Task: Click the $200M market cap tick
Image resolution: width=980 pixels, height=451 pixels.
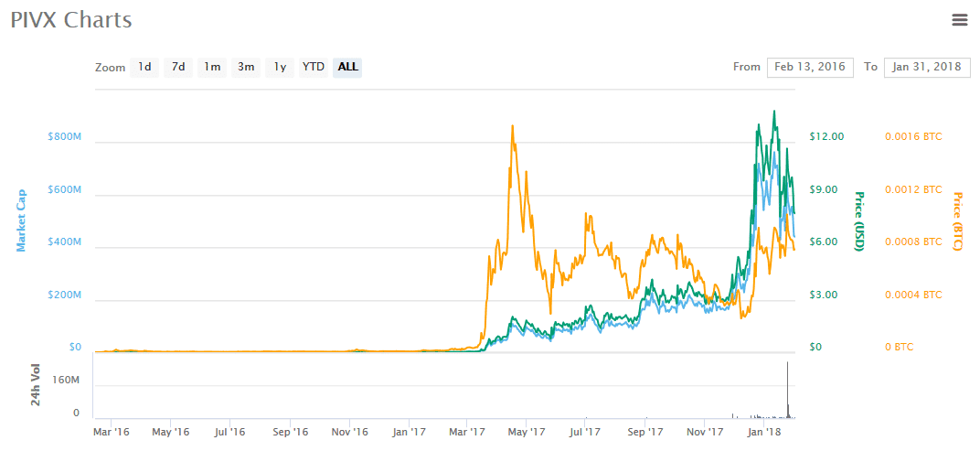Action: pyautogui.click(x=64, y=295)
